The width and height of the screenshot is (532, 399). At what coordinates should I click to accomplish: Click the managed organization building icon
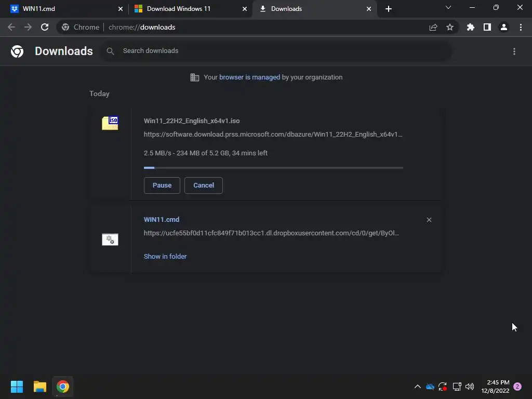click(x=195, y=77)
